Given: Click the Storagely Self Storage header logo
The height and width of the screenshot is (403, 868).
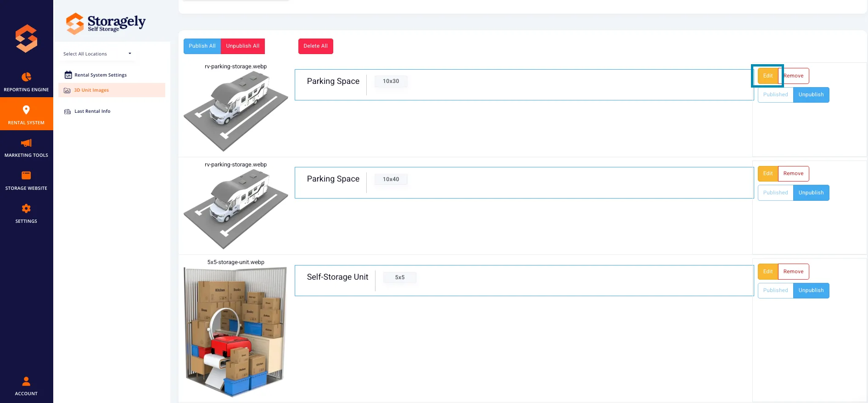Looking at the screenshot, I should (x=106, y=23).
